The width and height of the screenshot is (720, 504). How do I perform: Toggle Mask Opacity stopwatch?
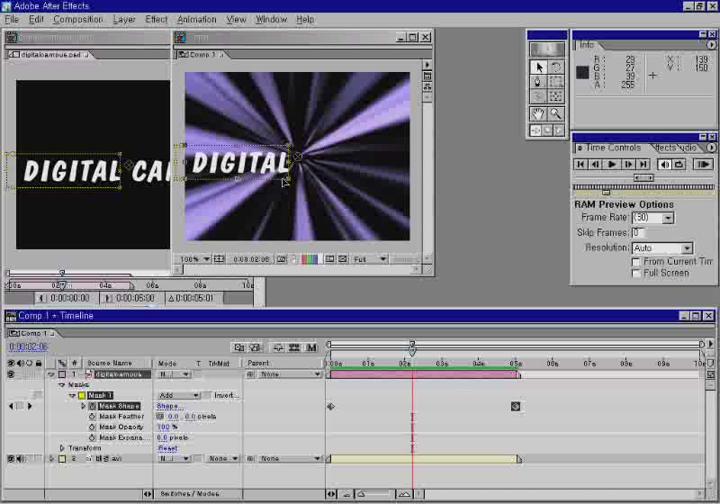pos(92,427)
